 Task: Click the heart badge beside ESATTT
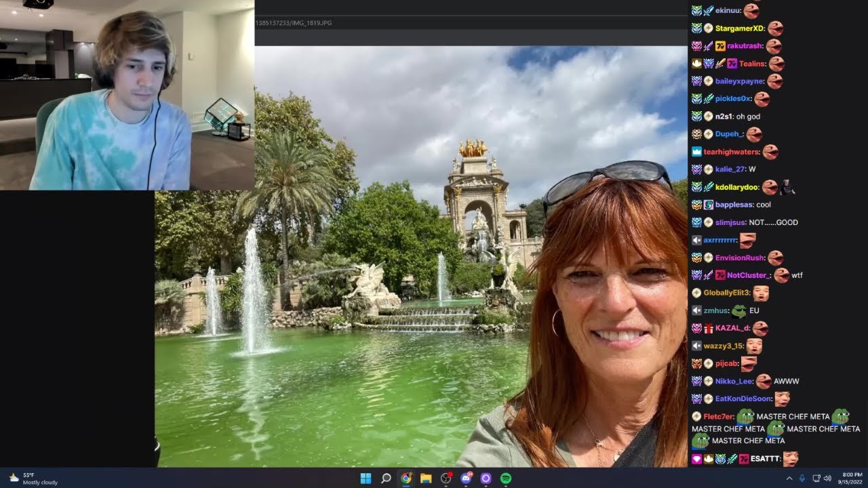point(696,459)
